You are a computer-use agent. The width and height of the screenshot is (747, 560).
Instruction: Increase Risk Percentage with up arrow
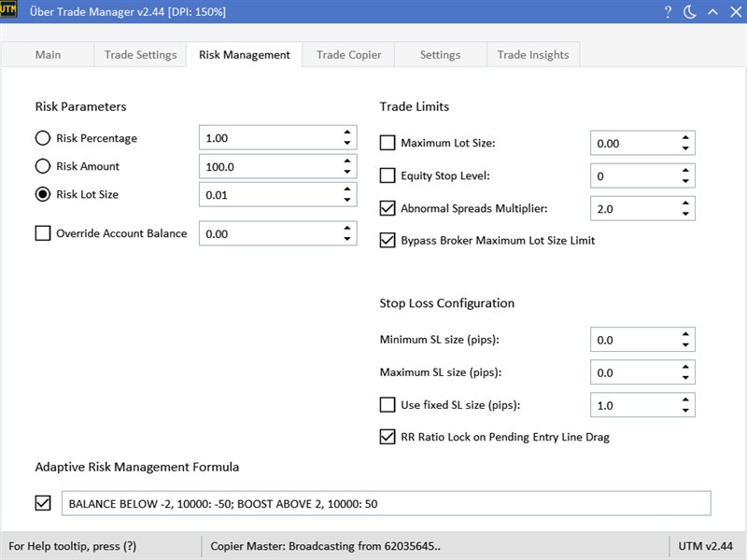click(x=347, y=133)
